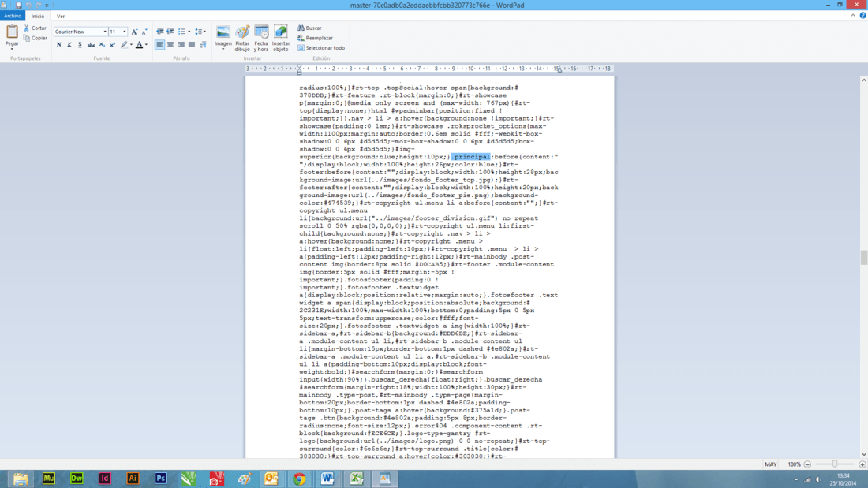The height and width of the screenshot is (488, 868).
Task: Switch to the Inicio tab
Action: tap(38, 16)
